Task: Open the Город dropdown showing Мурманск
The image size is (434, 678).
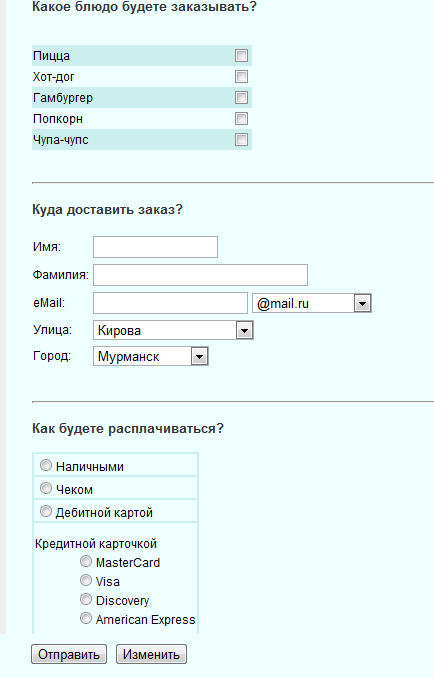Action: (150, 356)
